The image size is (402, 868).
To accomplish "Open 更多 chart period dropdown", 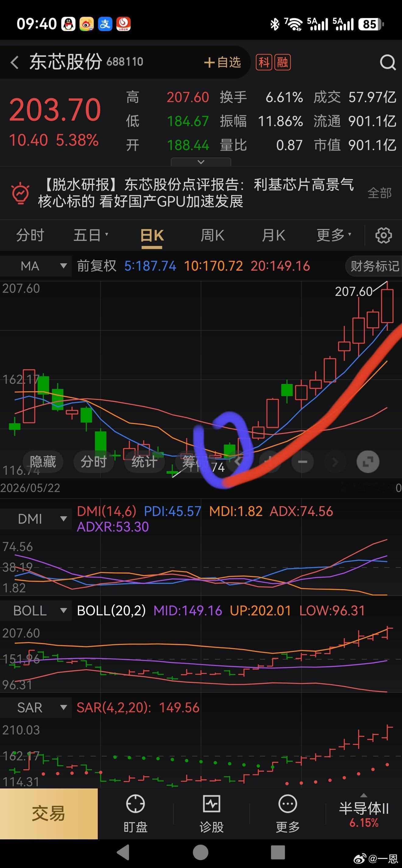I will [334, 235].
